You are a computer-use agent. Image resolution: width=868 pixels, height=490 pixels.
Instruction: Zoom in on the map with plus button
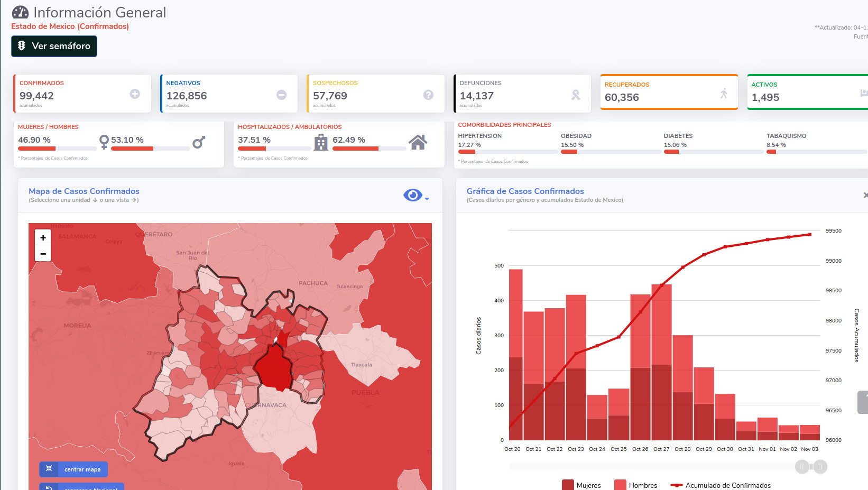pos(43,238)
